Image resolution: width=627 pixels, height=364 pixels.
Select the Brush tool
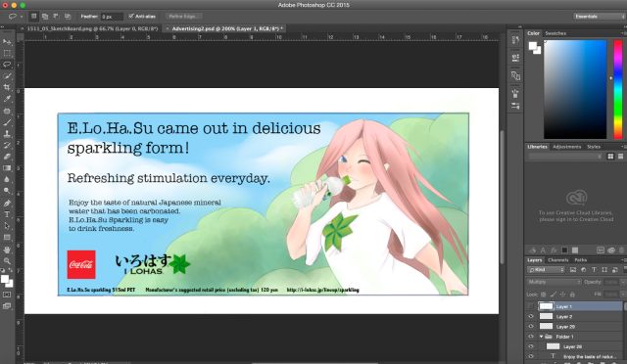(x=7, y=122)
